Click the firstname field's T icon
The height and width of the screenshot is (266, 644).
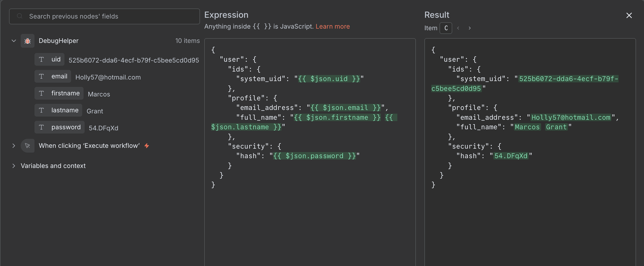point(42,93)
